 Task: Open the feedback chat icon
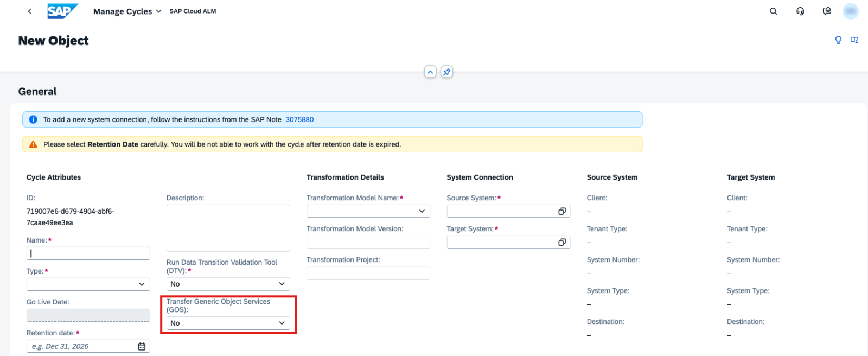click(827, 11)
